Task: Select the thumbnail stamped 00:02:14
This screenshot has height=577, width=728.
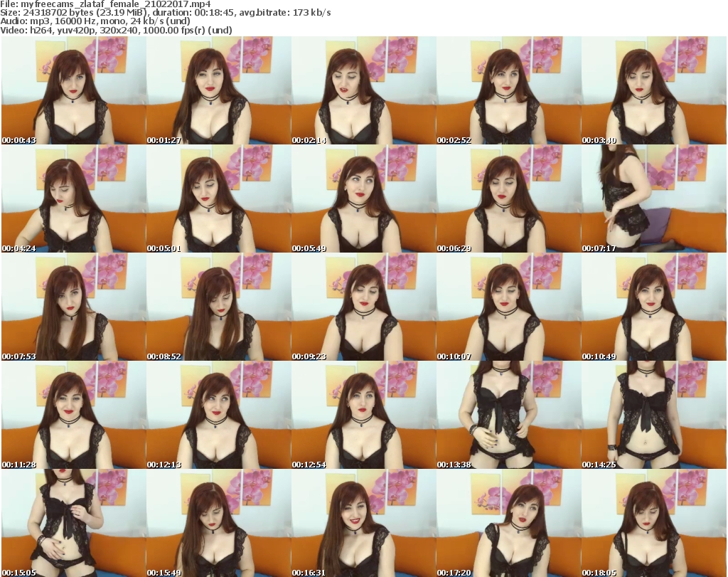Action: [x=363, y=90]
